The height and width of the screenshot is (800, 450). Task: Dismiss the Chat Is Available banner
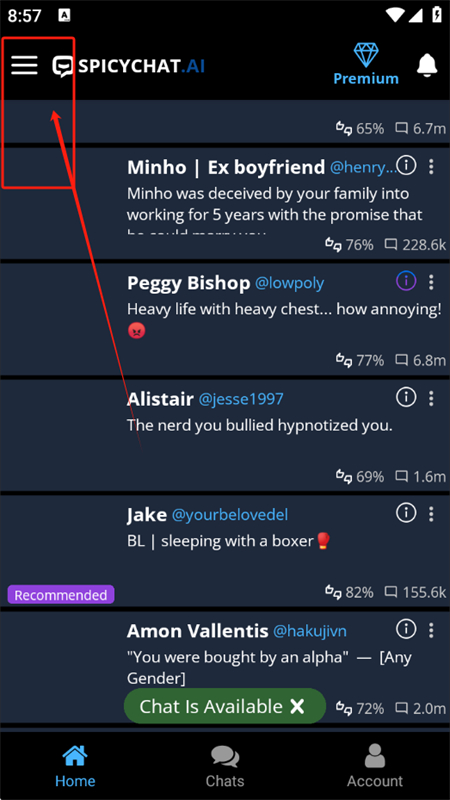click(297, 706)
